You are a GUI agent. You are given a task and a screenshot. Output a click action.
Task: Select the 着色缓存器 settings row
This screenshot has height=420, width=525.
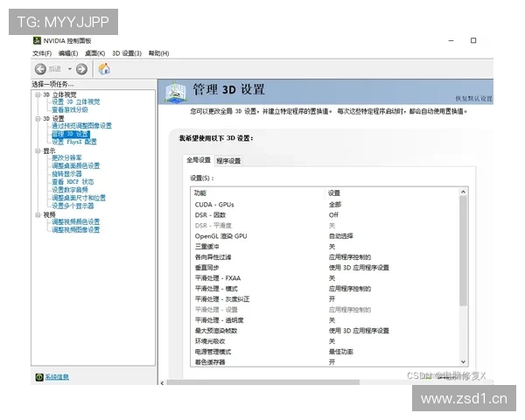click(x=325, y=362)
